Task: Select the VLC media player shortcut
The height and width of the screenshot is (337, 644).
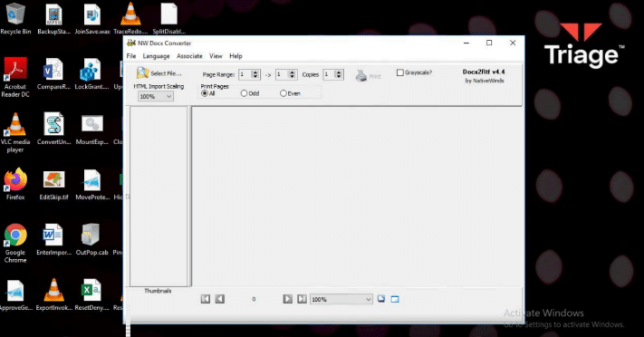Action: click(15, 133)
